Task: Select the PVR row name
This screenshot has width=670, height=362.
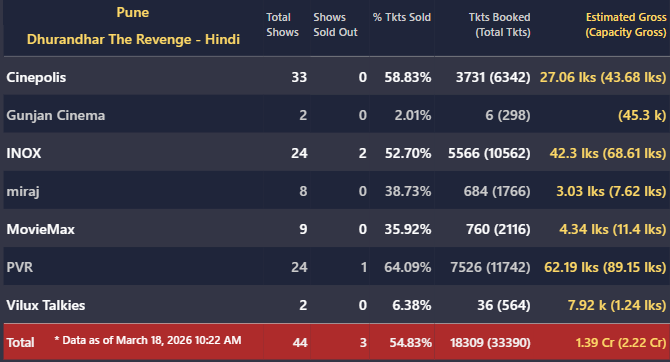Action: tap(20, 268)
